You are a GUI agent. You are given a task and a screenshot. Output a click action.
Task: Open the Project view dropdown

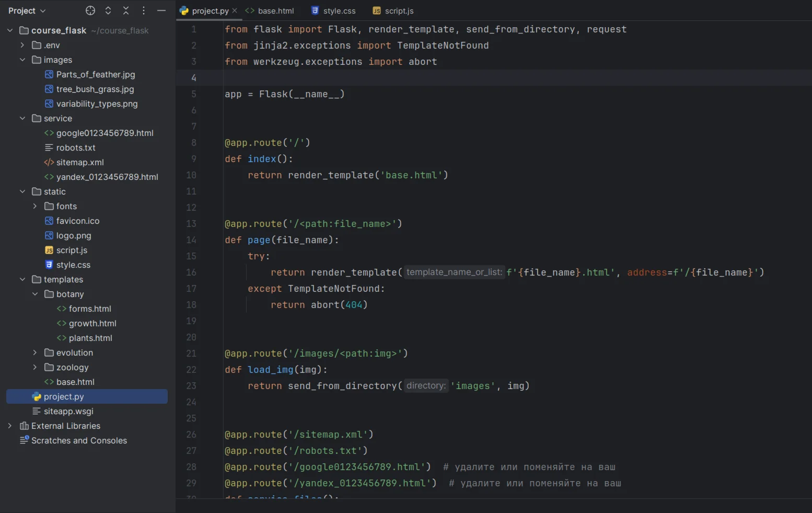click(x=27, y=10)
